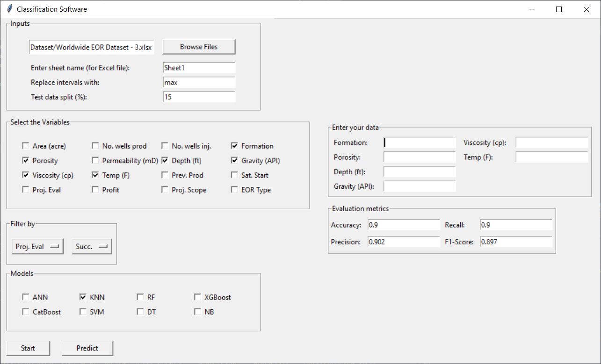Uncheck the Porosity variable
Image resolution: width=601 pixels, height=364 pixels.
26,160
